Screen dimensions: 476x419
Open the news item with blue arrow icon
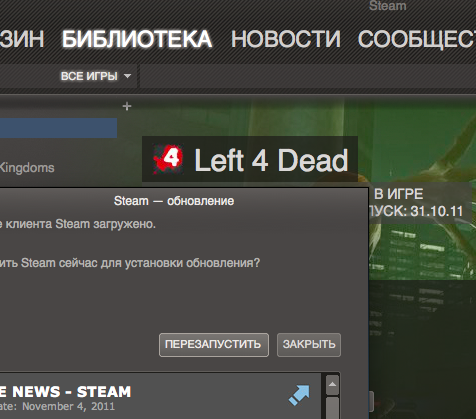click(x=299, y=395)
